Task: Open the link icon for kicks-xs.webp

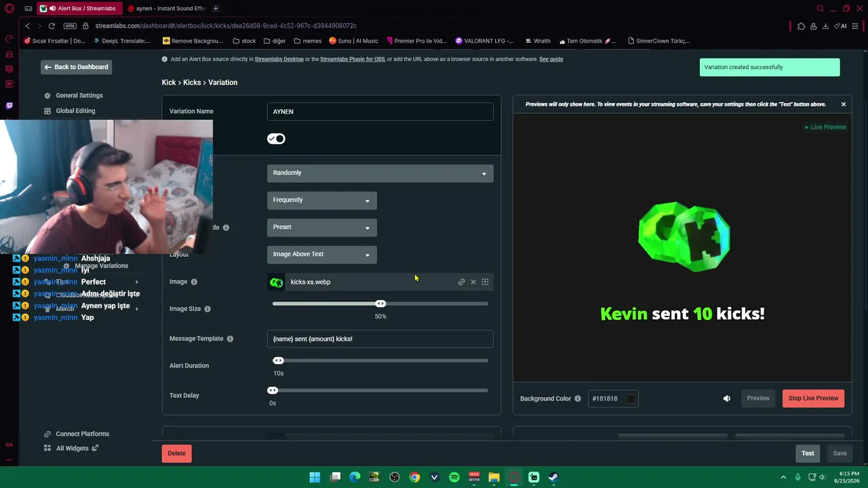Action: click(x=461, y=282)
